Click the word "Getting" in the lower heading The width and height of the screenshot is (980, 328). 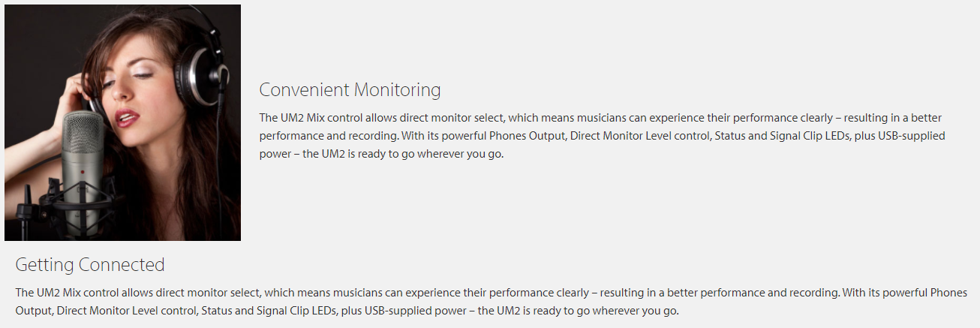pyautogui.click(x=44, y=265)
